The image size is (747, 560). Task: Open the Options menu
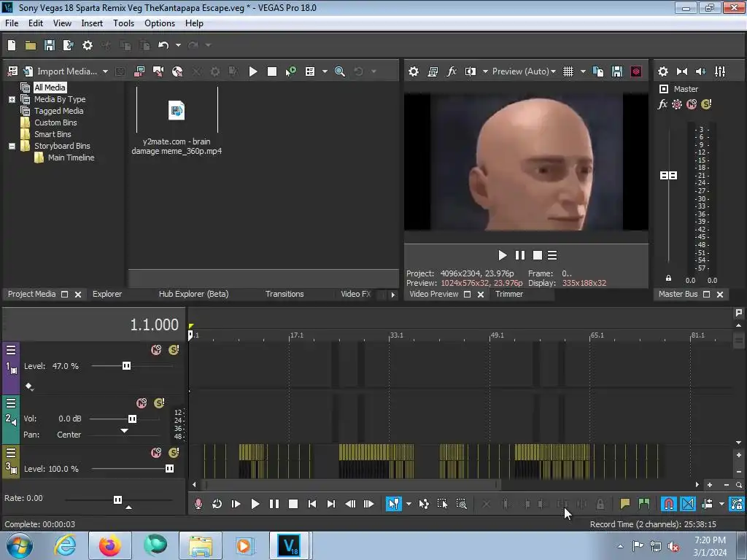160,23
